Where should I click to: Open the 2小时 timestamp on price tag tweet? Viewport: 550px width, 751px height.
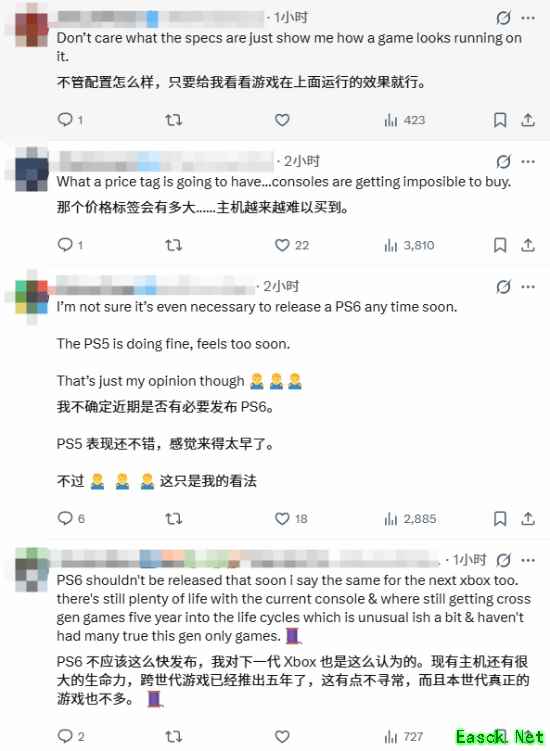coord(301,161)
